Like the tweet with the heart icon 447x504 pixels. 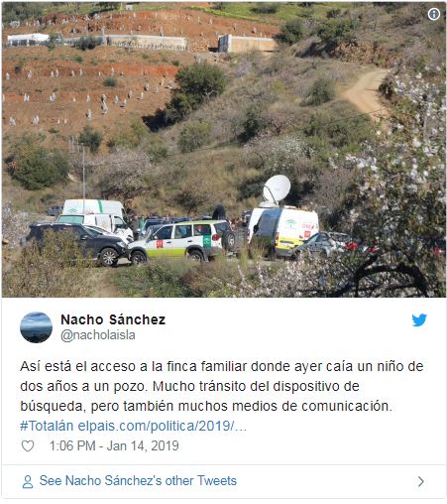[28, 445]
